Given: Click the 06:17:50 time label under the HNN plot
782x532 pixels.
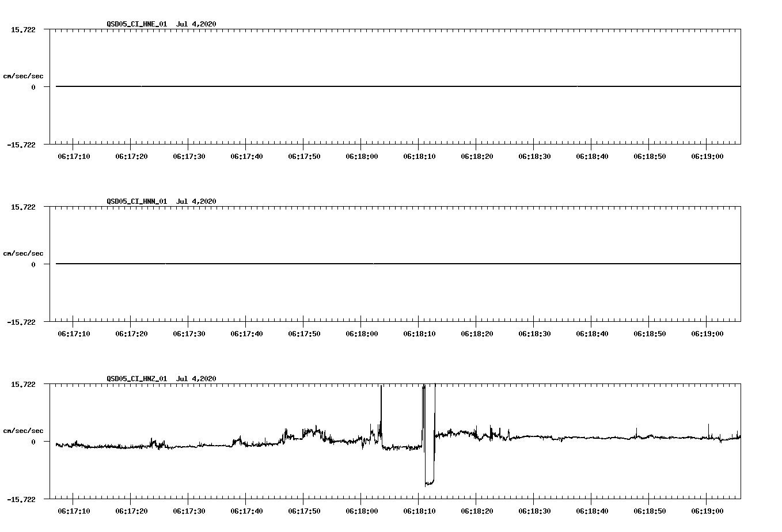Looking at the screenshot, I should point(304,334).
